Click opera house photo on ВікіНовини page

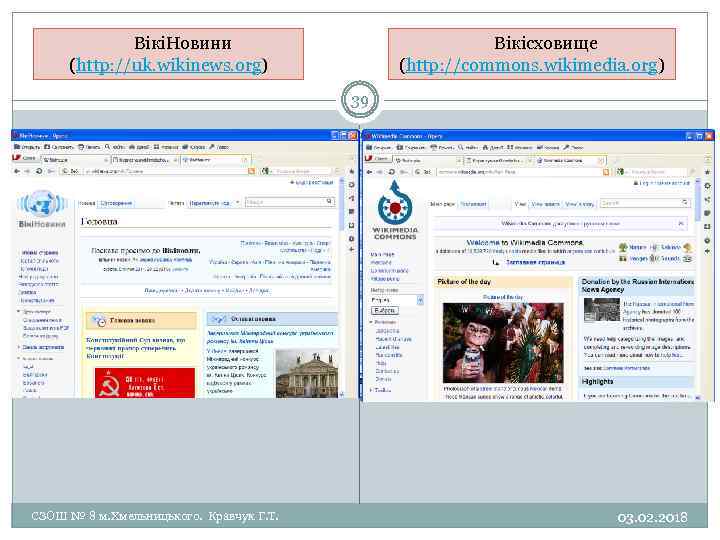click(307, 374)
